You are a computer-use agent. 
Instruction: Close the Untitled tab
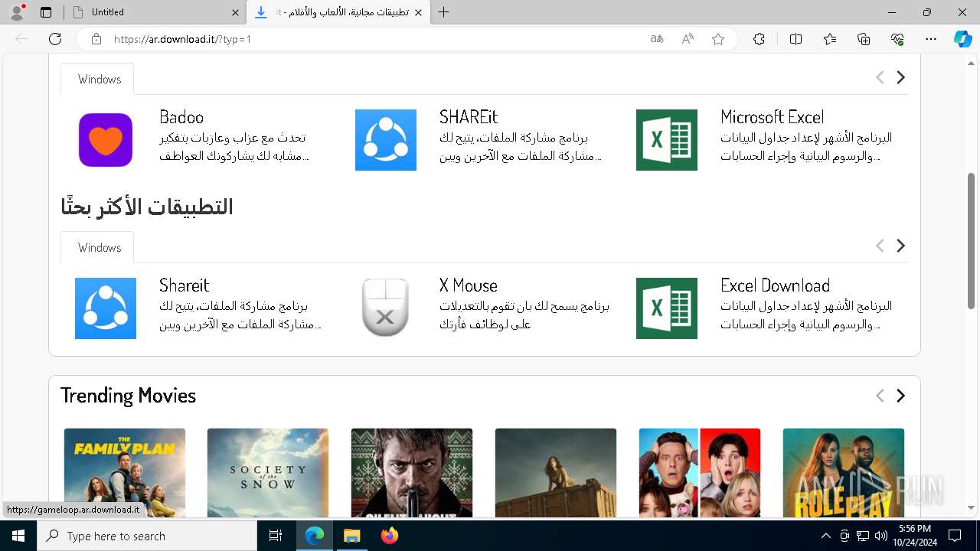click(235, 12)
